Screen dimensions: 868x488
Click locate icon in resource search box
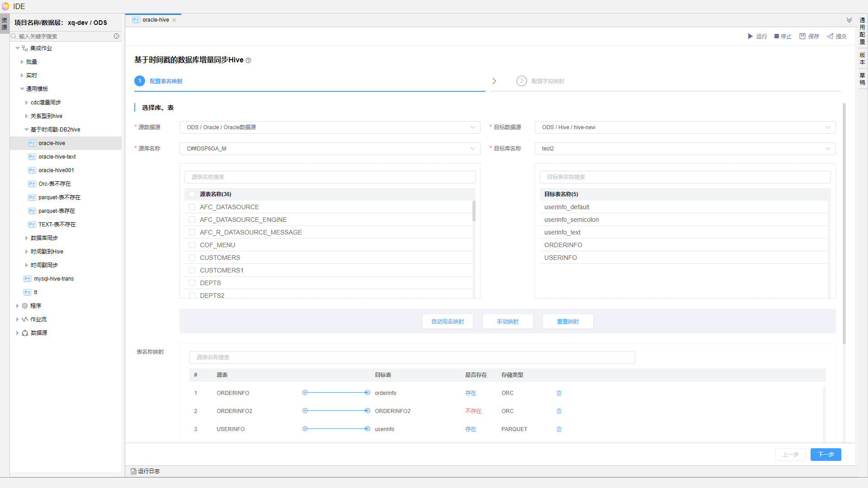tap(116, 36)
